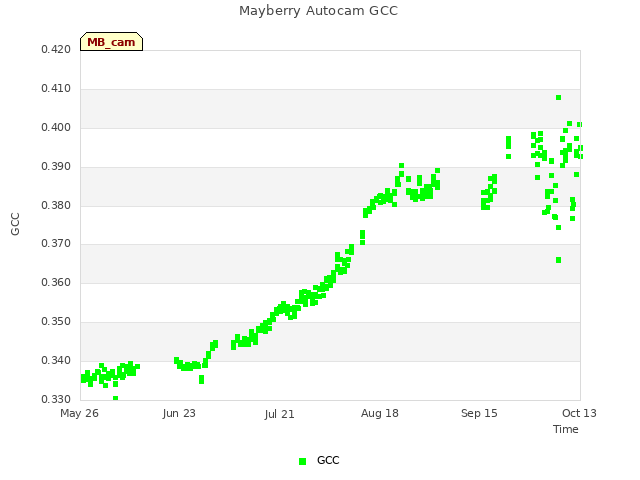Click the y-axis label 0.340
This screenshot has width=640, height=480.
56,360
